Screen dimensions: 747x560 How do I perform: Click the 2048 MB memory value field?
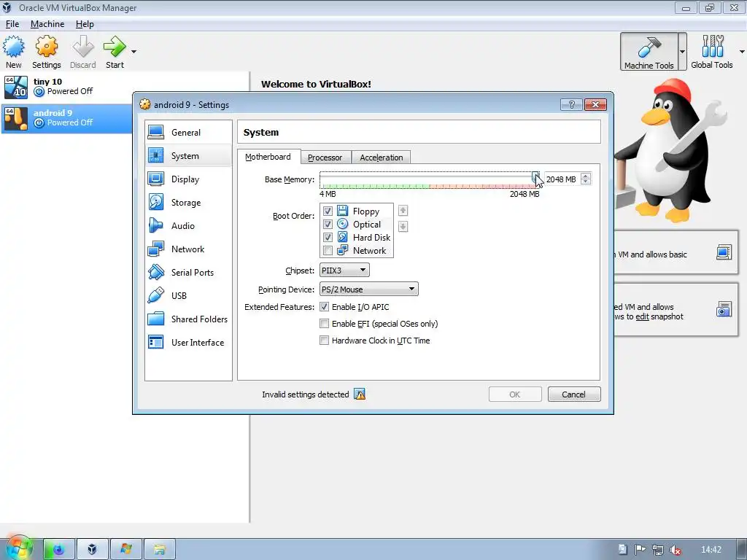tap(562, 179)
